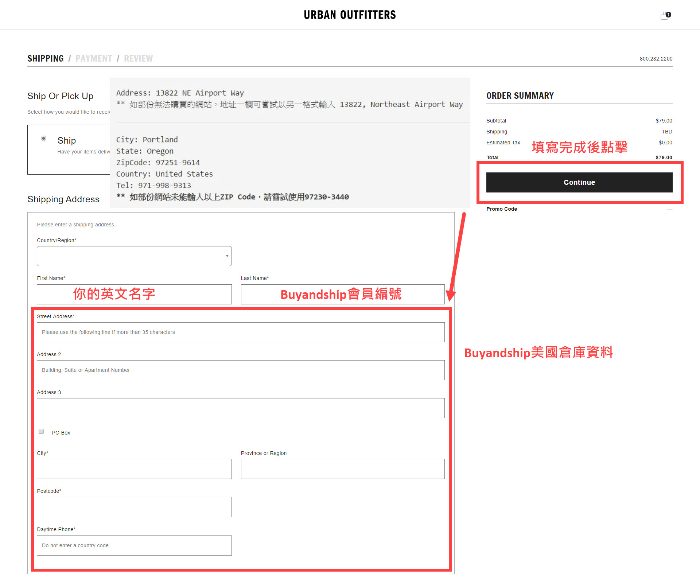Open the shopping bag cart icon

pos(665,16)
